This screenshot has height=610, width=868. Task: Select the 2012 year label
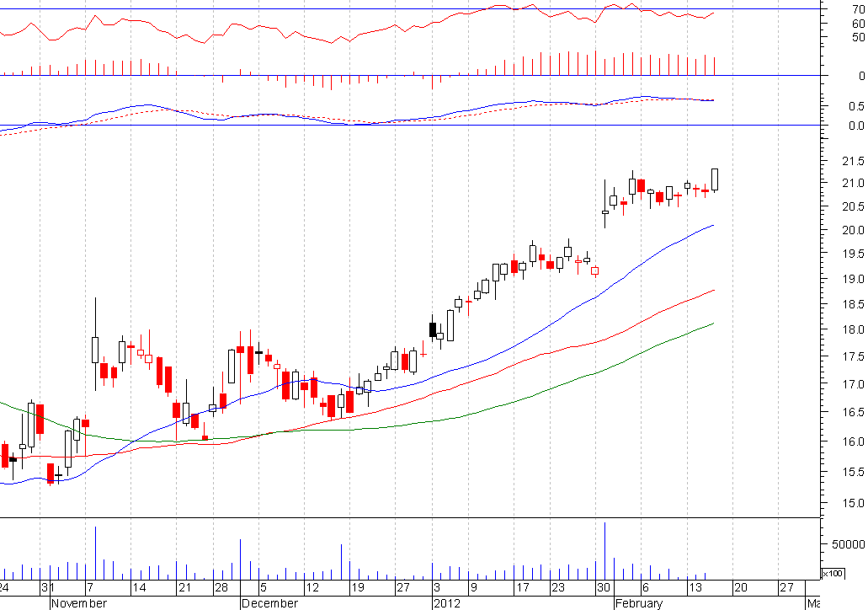click(x=447, y=603)
